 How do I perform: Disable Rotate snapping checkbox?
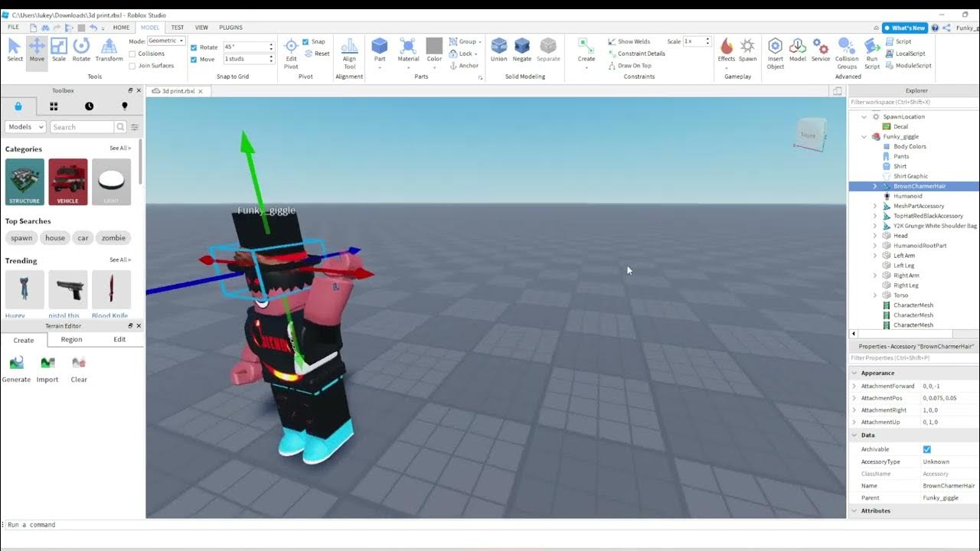click(x=194, y=47)
